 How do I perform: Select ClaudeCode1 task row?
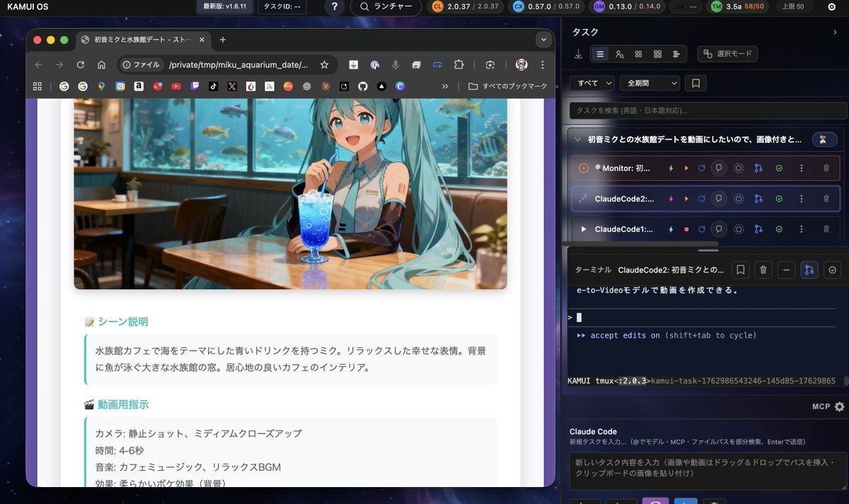pyautogui.click(x=623, y=229)
